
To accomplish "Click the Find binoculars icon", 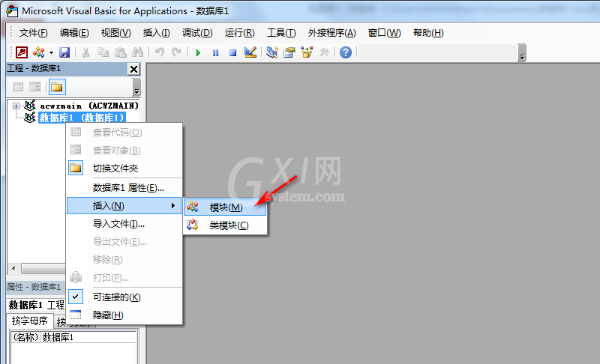I will click(137, 52).
